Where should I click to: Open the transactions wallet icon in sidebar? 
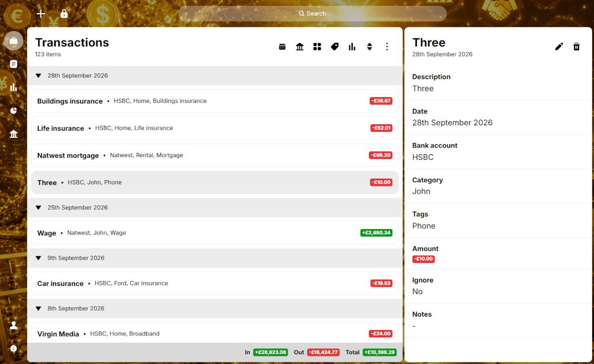pyautogui.click(x=14, y=41)
